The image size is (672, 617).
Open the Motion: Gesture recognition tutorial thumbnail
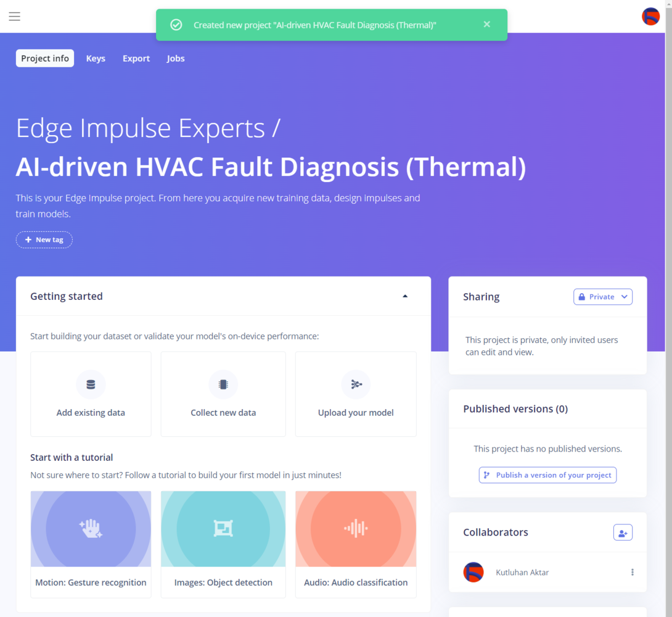(91, 529)
